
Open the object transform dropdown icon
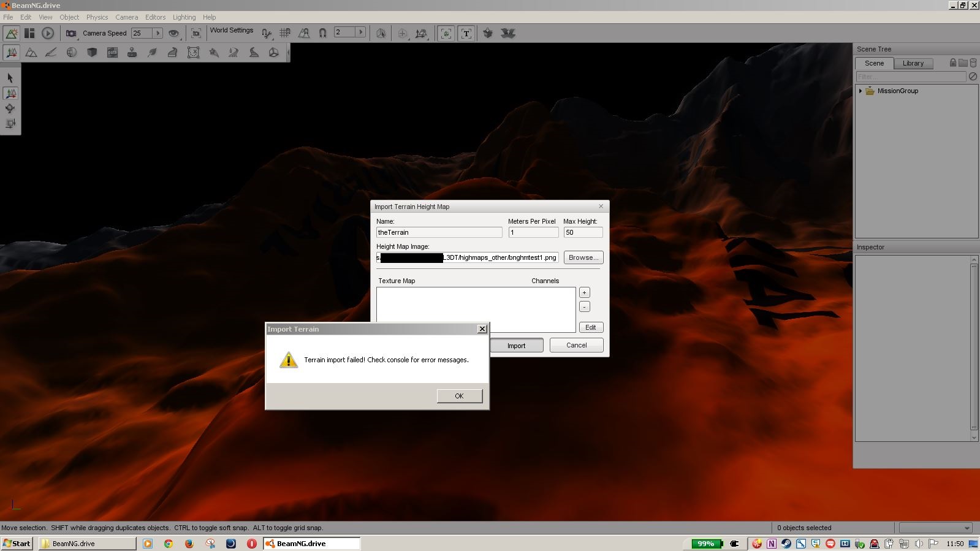click(x=422, y=34)
